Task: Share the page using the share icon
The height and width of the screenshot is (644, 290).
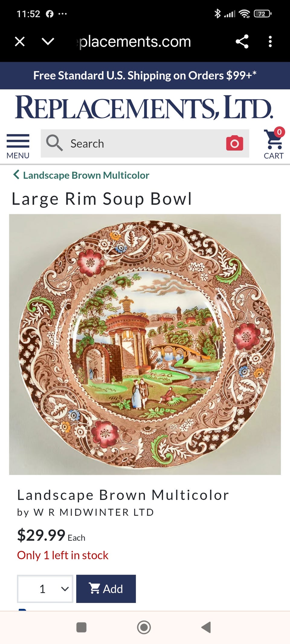Action: coord(242,41)
